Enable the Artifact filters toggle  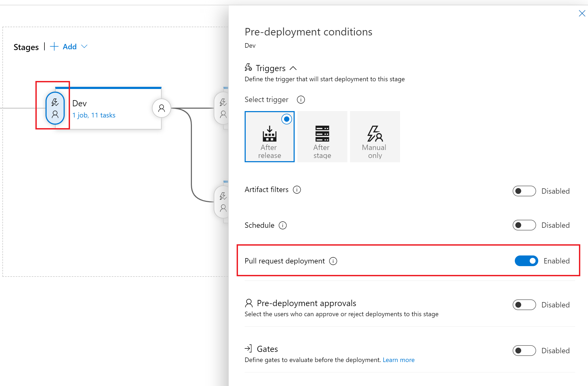click(x=524, y=191)
